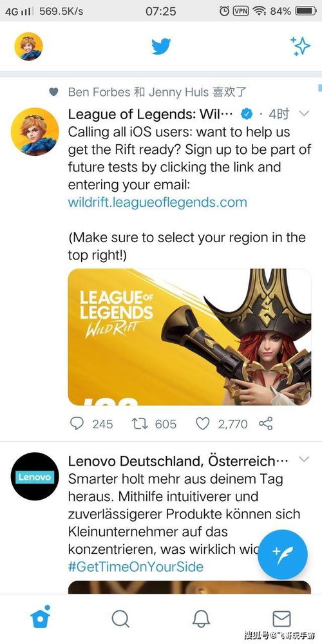
Task: Expand the Lenovo tweet options chevron
Action: pos(304,459)
